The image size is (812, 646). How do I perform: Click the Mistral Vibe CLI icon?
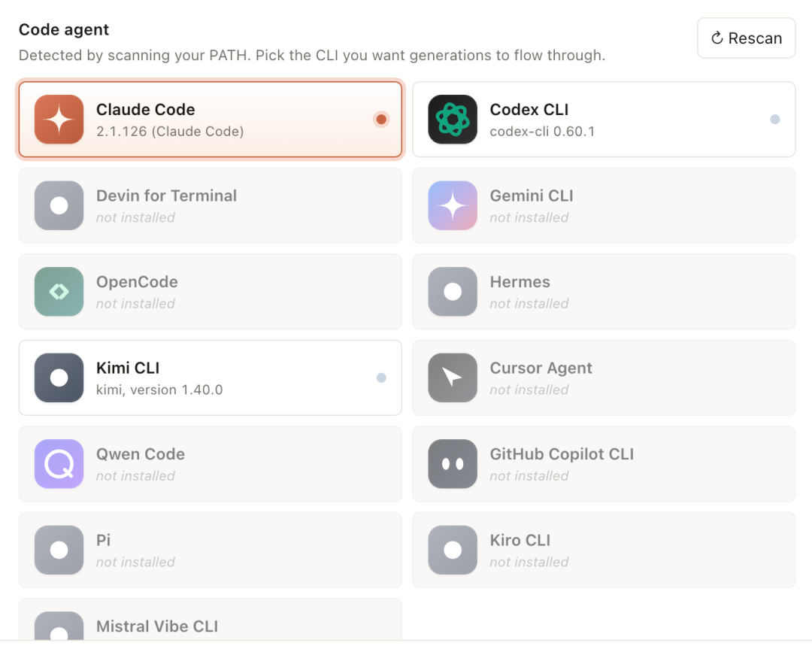(x=59, y=626)
